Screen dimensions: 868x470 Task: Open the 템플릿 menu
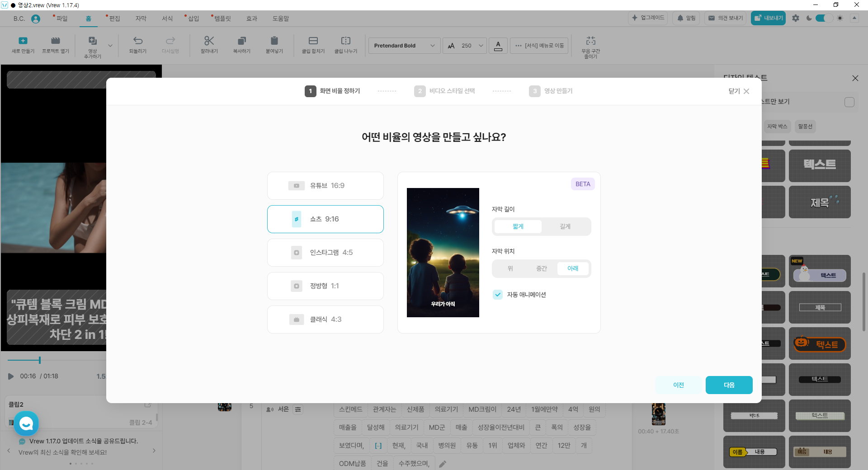pyautogui.click(x=222, y=19)
